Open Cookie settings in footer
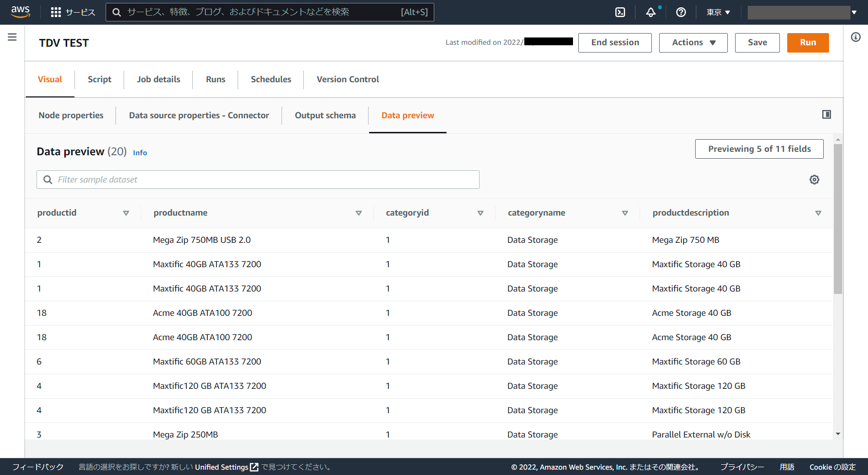This screenshot has width=868, height=475. pos(832,467)
